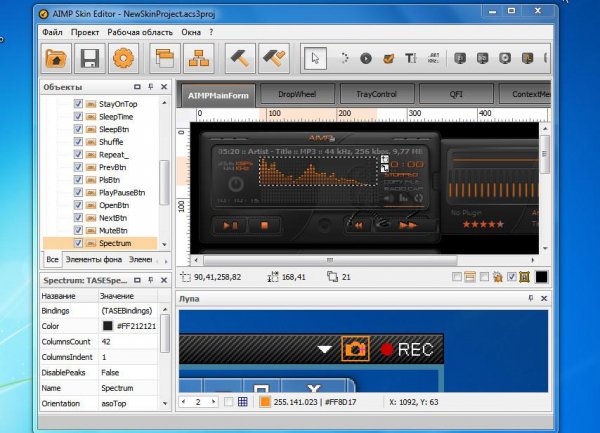This screenshot has width=600, height=433.
Task: Uncheck the StayOnTop object checkbox
Action: click(78, 104)
